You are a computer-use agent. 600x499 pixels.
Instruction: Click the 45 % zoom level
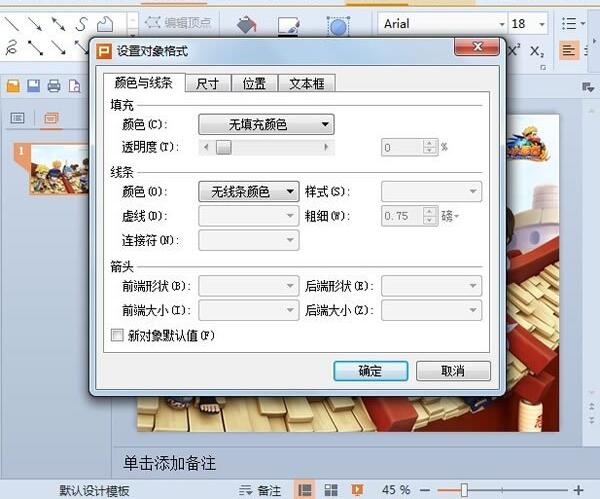coord(396,490)
